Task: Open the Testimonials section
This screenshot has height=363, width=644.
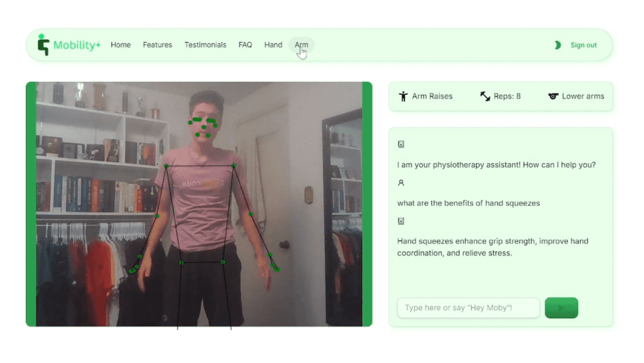Action: [205, 45]
